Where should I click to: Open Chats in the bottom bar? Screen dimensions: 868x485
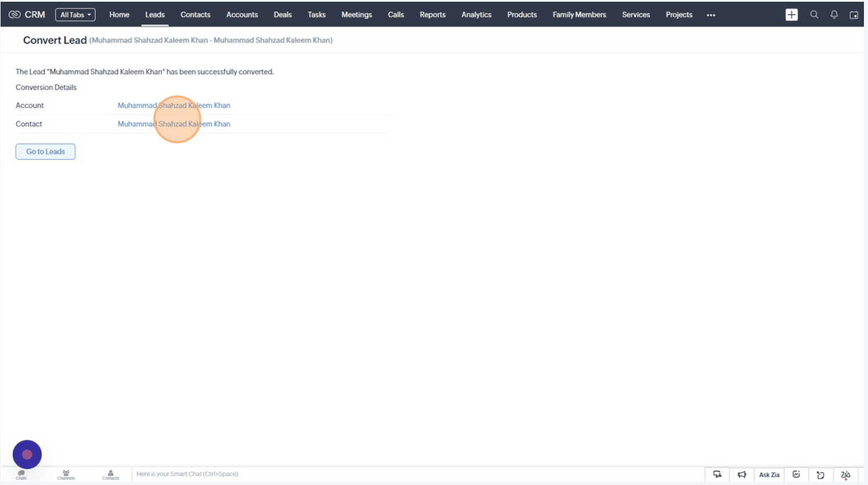(x=21, y=475)
